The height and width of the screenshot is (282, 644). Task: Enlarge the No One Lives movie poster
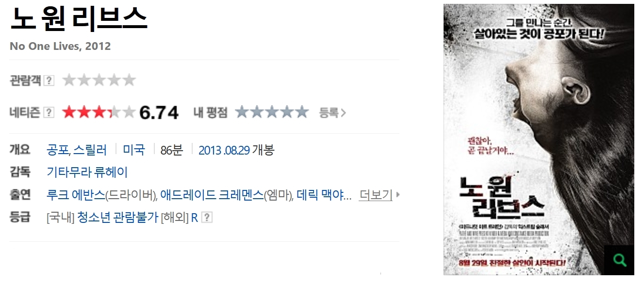pyautogui.click(x=539, y=140)
